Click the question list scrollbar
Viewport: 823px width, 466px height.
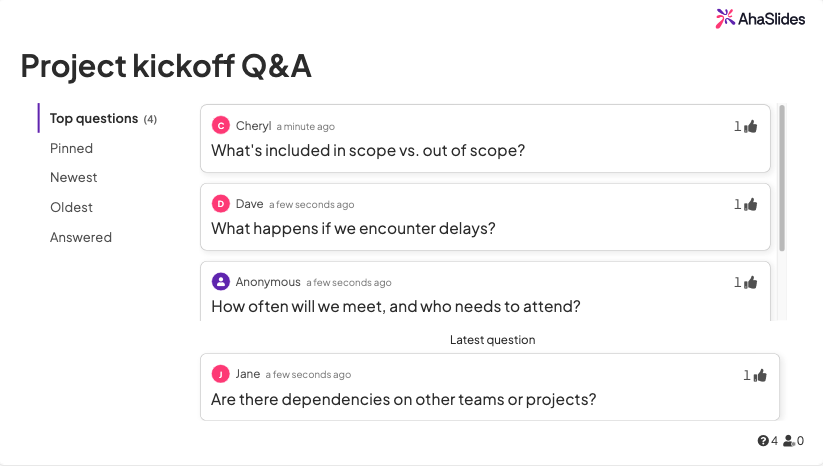[x=782, y=178]
